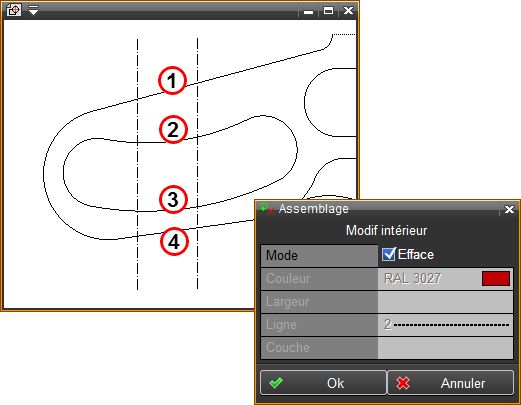The width and height of the screenshot is (521, 405).
Task: Open the Ligne line style dropdown
Action: [445, 325]
